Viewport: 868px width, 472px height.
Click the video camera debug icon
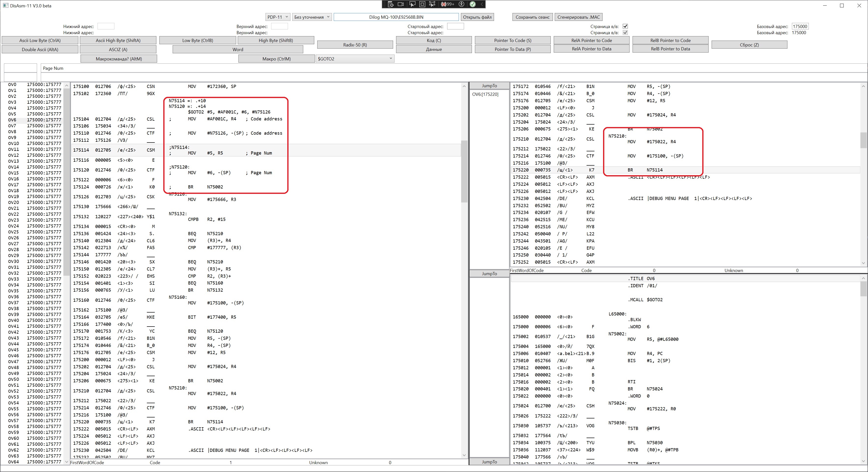click(x=401, y=4)
